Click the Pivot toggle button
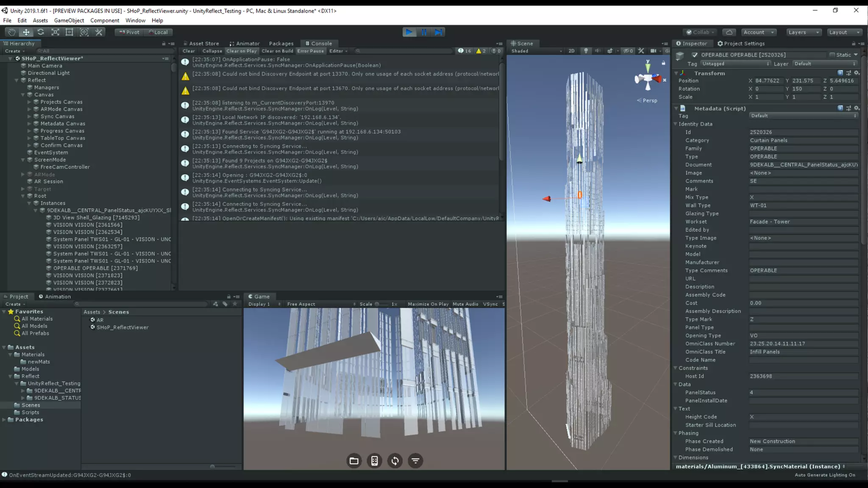Image resolution: width=868 pixels, height=488 pixels. pyautogui.click(x=129, y=32)
